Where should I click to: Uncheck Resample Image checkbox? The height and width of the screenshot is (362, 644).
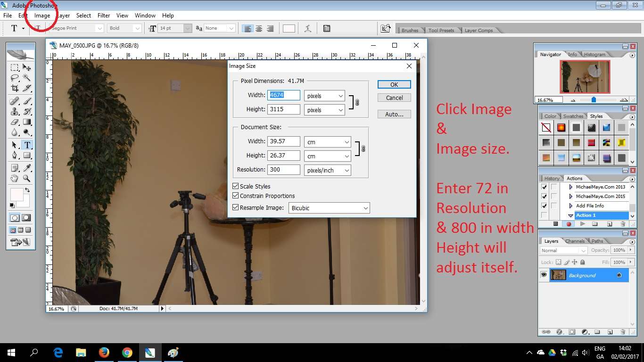(236, 207)
